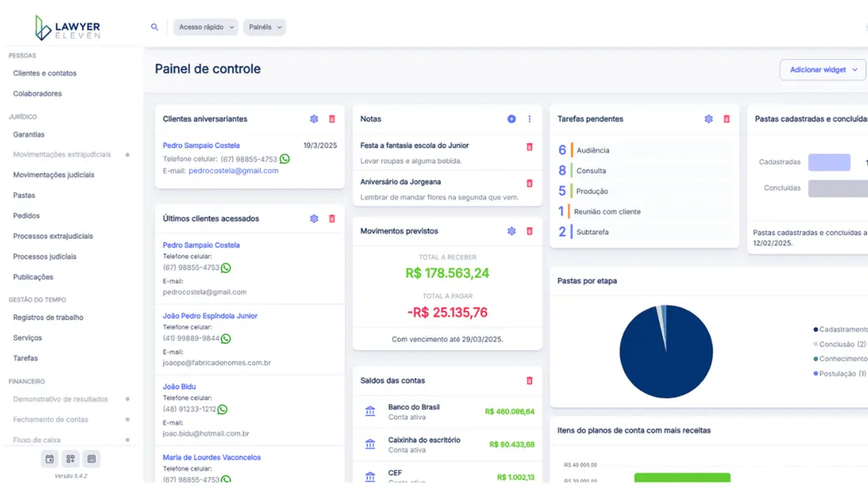Open settings gear of Clientes aniversariantes widget

coord(314,119)
